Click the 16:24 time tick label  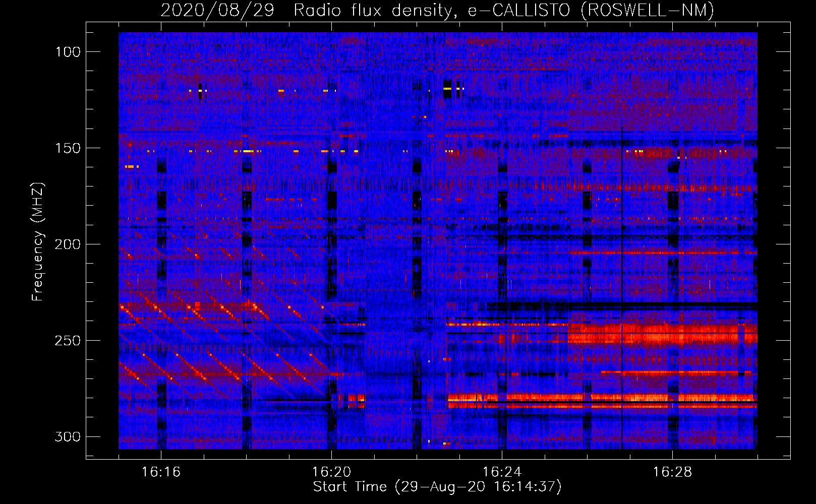(502, 472)
